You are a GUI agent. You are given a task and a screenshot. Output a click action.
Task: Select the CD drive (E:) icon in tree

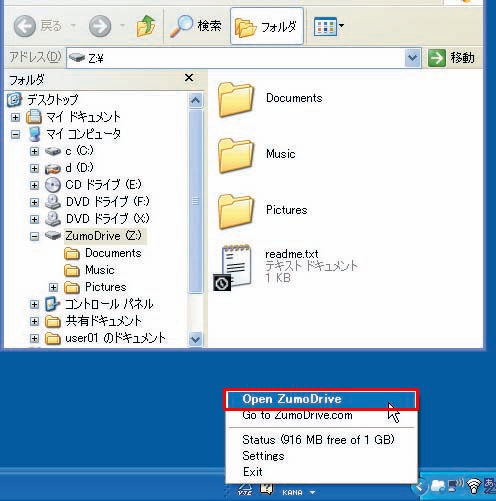[53, 185]
